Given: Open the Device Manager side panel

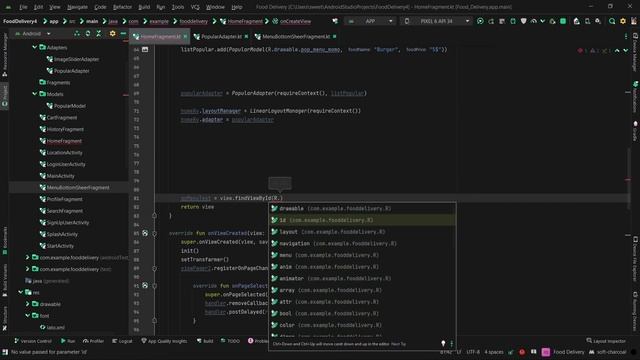Looking at the screenshot, I should point(635,52).
